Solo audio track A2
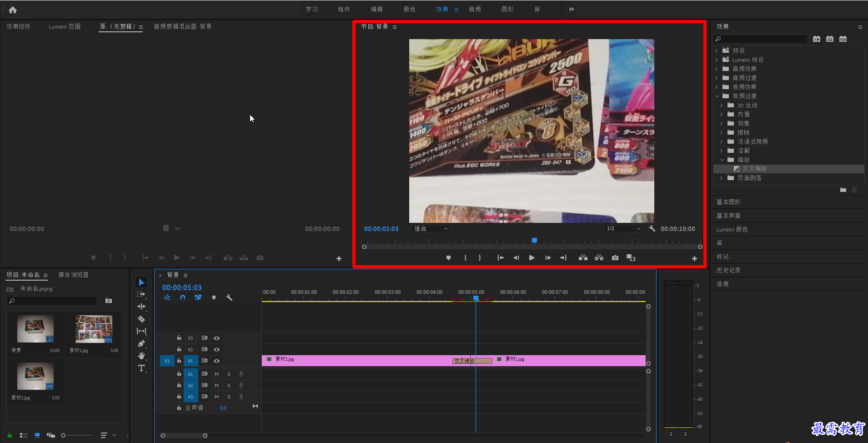Image resolution: width=868 pixels, height=443 pixels. (229, 385)
